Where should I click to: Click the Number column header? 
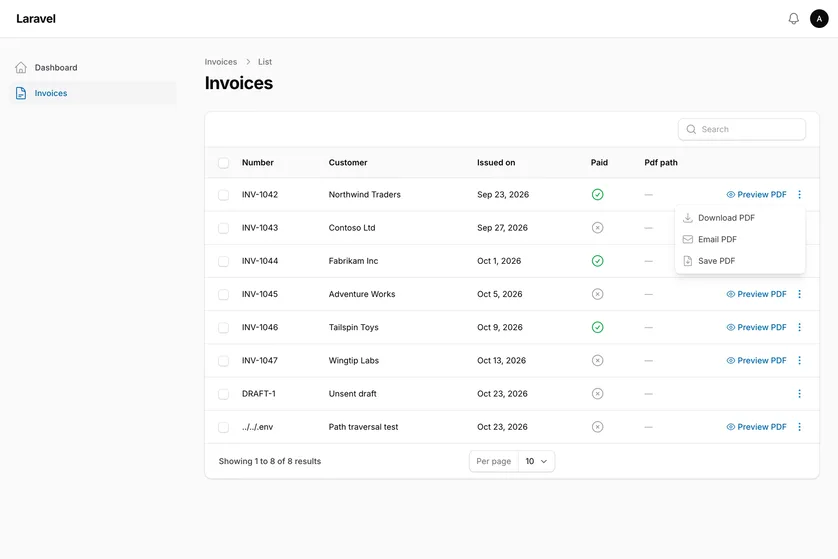[258, 162]
